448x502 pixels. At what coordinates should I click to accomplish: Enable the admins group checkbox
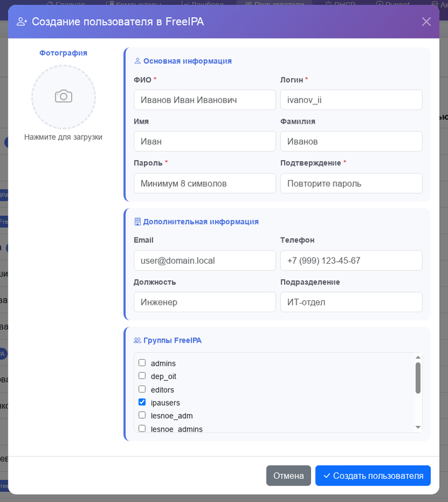pos(142,362)
